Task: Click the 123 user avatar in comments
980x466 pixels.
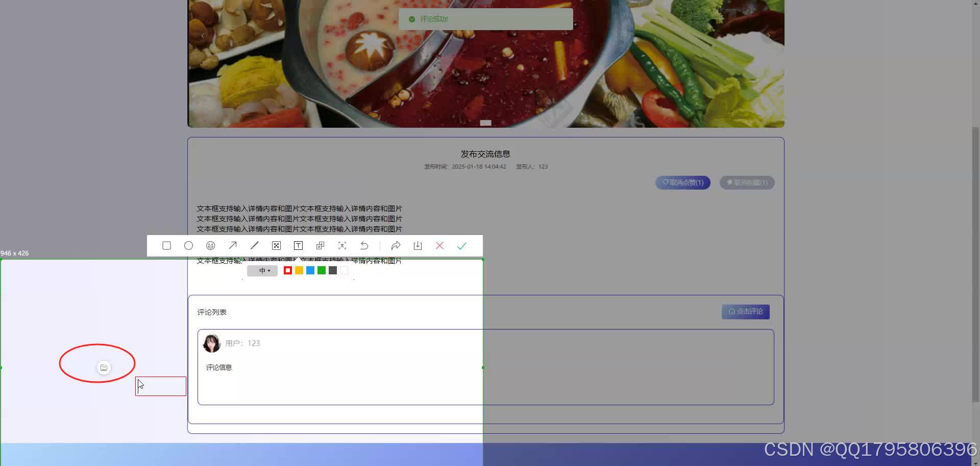Action: click(x=211, y=343)
